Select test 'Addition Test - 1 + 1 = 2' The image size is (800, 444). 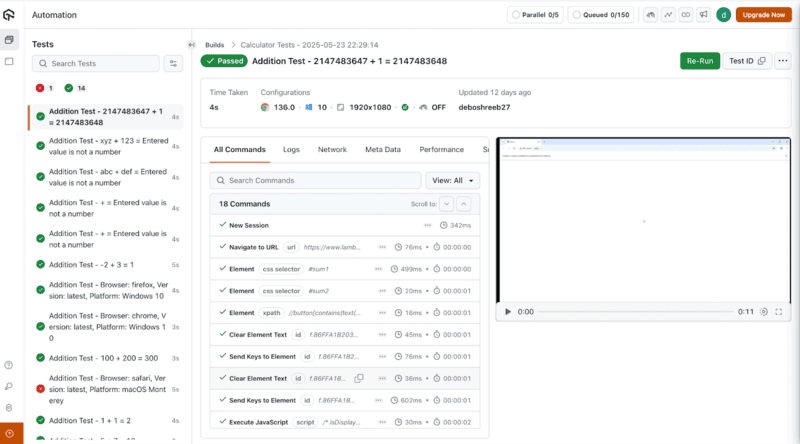tap(106, 421)
